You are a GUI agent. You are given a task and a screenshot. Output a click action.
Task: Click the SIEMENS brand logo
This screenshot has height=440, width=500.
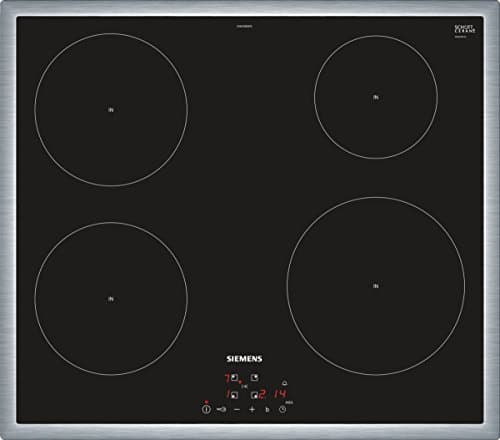click(x=244, y=359)
